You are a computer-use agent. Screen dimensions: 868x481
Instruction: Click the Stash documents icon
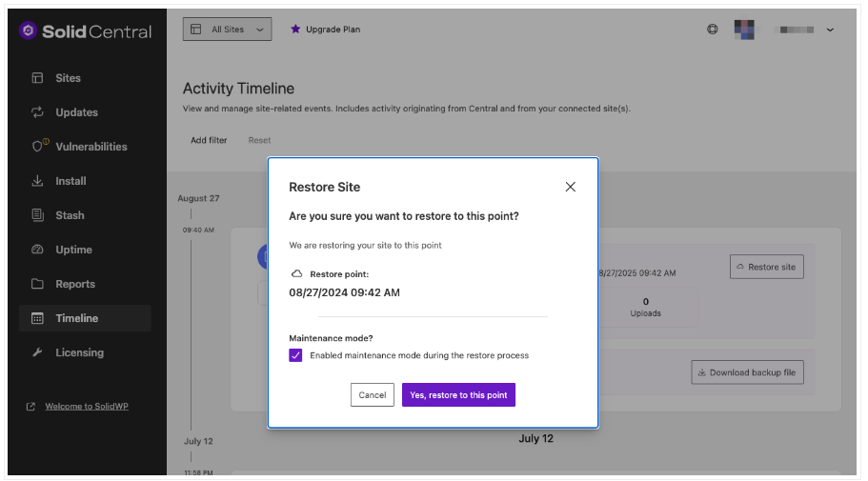37,215
